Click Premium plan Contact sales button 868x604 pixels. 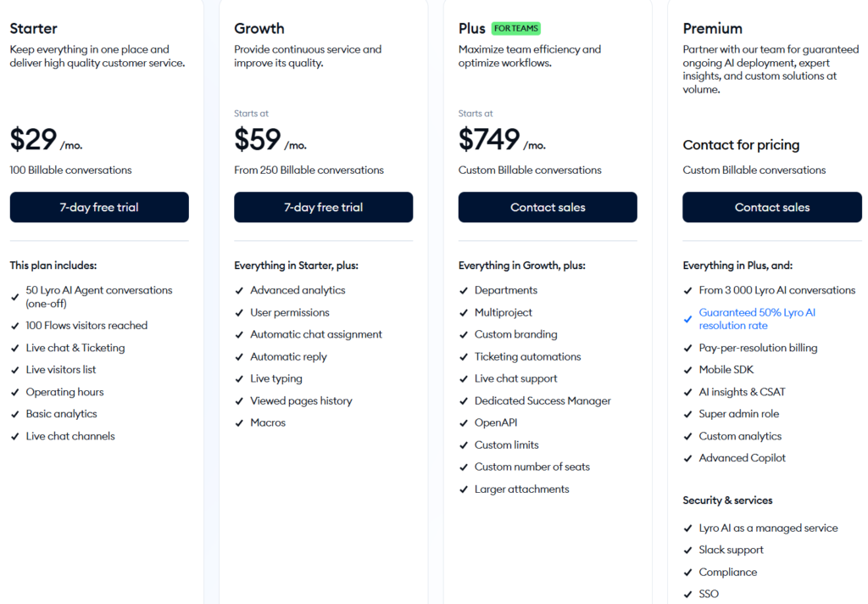click(x=772, y=207)
